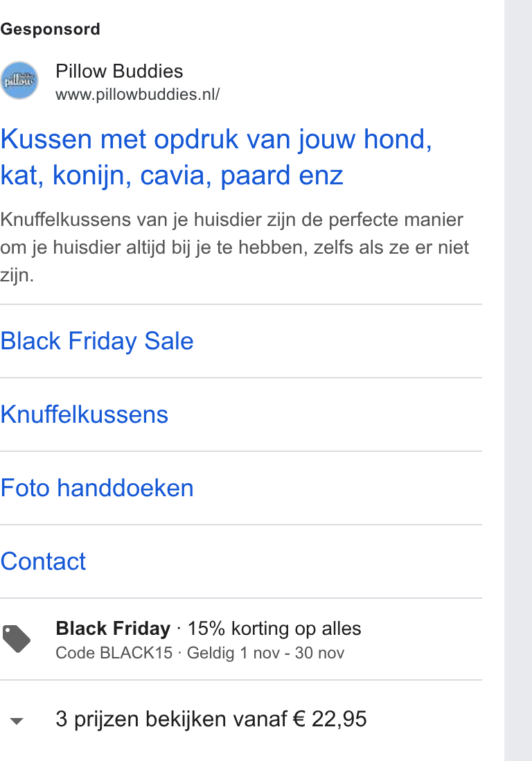The image size is (532, 761).
Task: Click the price tag promotion icon
Action: click(16, 639)
